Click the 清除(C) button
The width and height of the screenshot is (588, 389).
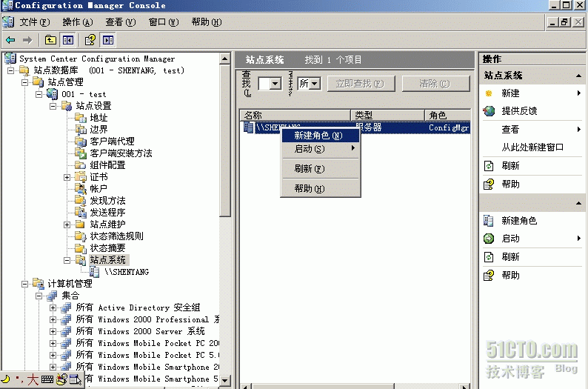click(435, 84)
